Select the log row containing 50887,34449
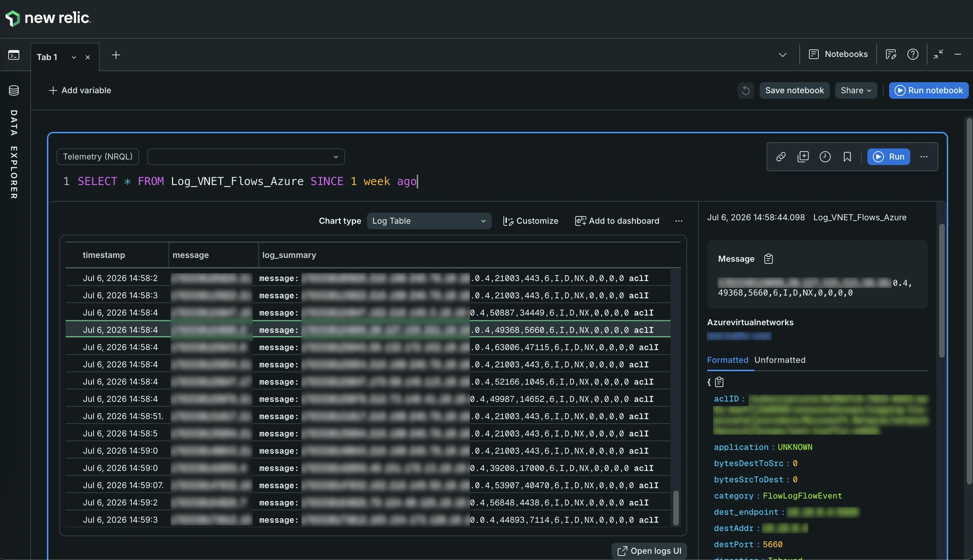This screenshot has height=560, width=973. click(x=368, y=312)
